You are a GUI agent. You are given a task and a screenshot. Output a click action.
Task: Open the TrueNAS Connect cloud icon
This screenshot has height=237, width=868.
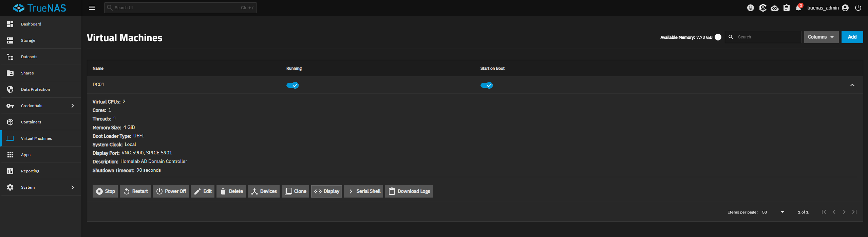click(x=775, y=8)
